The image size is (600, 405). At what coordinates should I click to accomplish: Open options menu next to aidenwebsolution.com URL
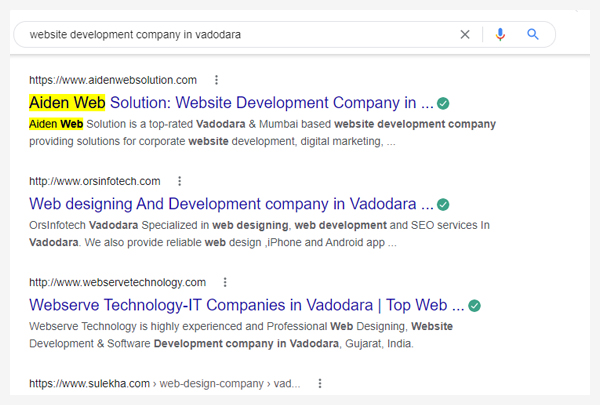[217, 80]
